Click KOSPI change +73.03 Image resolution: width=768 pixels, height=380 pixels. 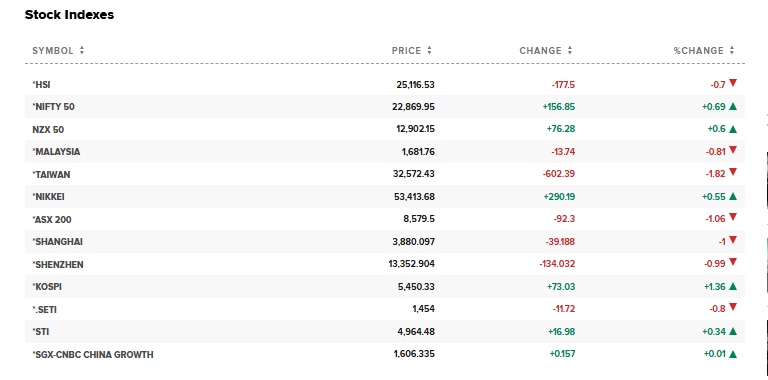click(x=561, y=287)
